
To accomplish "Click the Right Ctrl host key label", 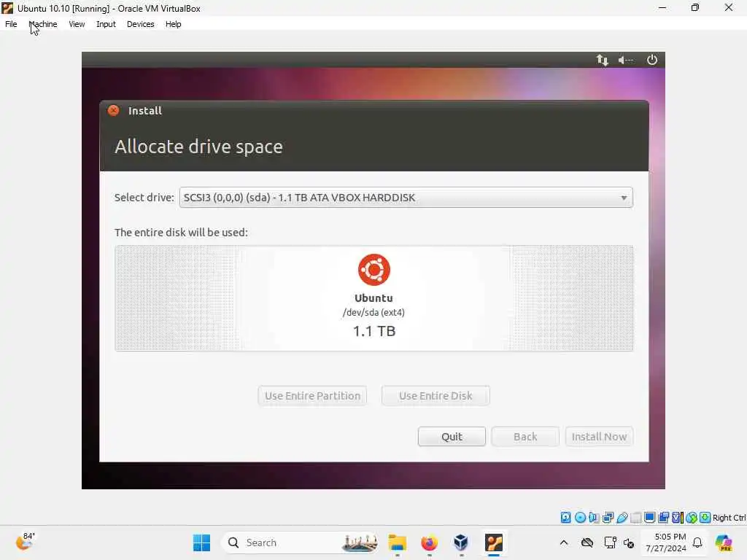I will click(729, 518).
